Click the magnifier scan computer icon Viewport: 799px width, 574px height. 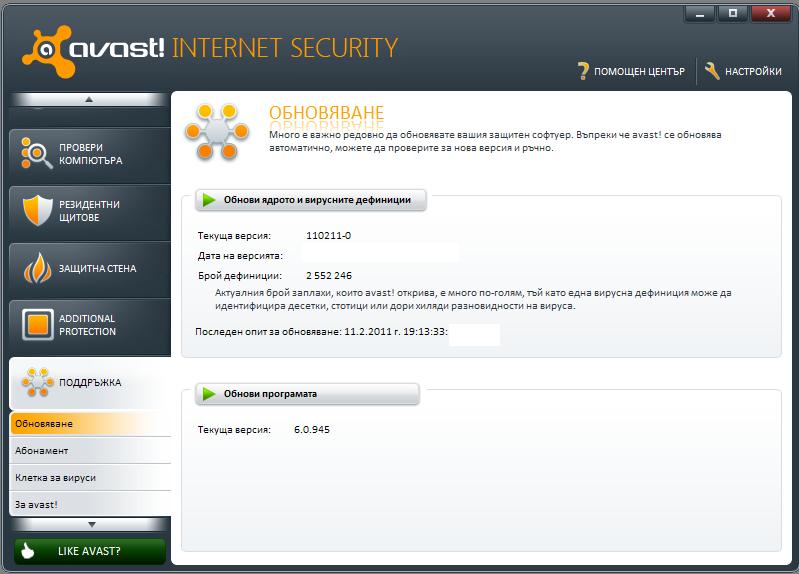click(37, 153)
